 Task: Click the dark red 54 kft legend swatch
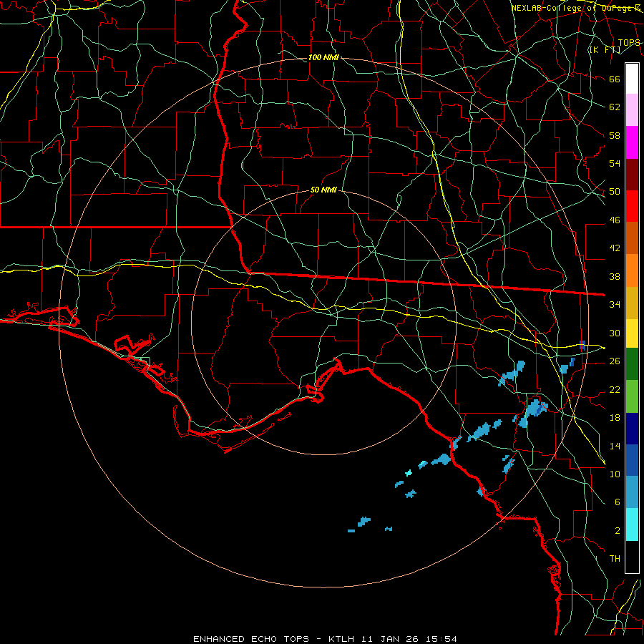click(x=632, y=175)
